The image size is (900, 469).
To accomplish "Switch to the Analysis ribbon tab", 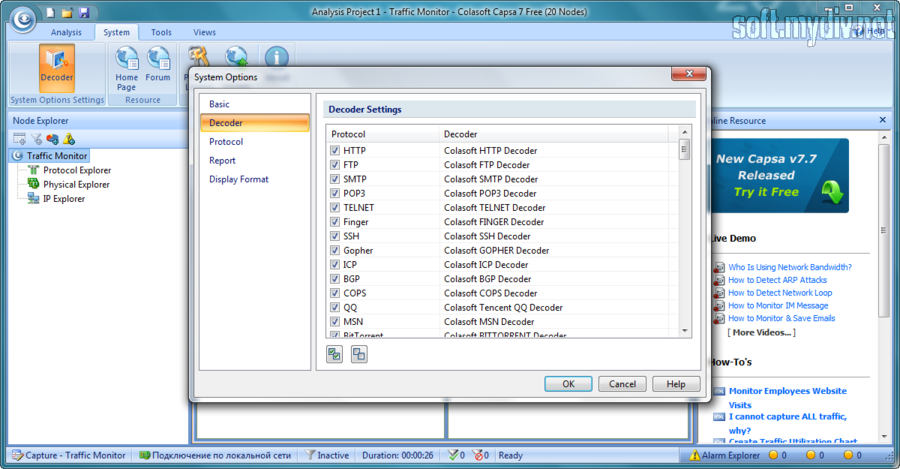I will pos(66,32).
